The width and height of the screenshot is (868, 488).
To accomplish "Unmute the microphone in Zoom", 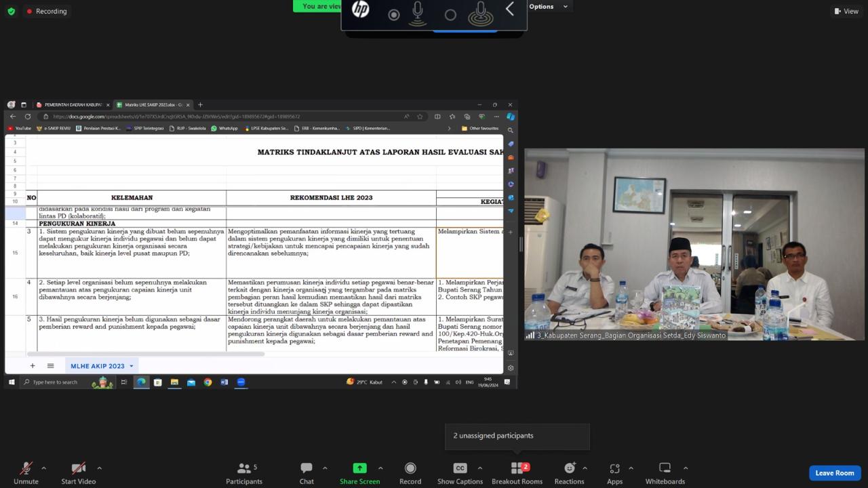I will tap(26, 472).
